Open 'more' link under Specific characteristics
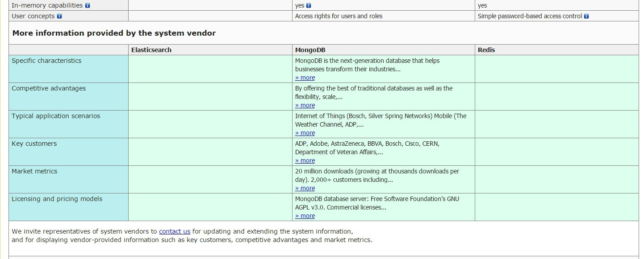This screenshot has width=644, height=259. (x=305, y=78)
